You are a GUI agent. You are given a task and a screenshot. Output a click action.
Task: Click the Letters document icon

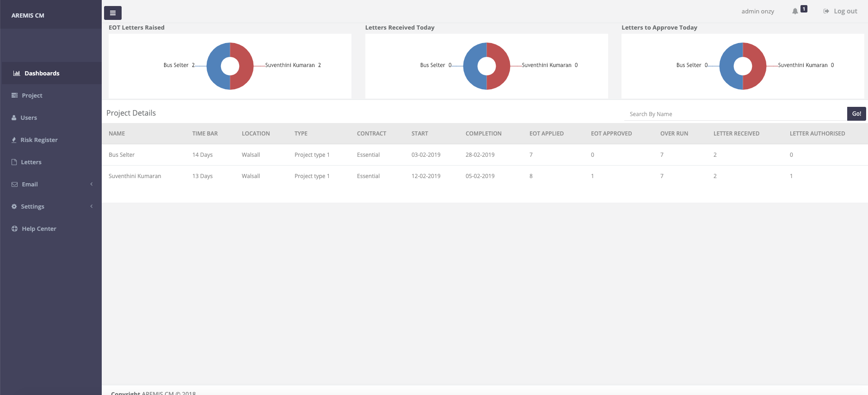[14, 162]
